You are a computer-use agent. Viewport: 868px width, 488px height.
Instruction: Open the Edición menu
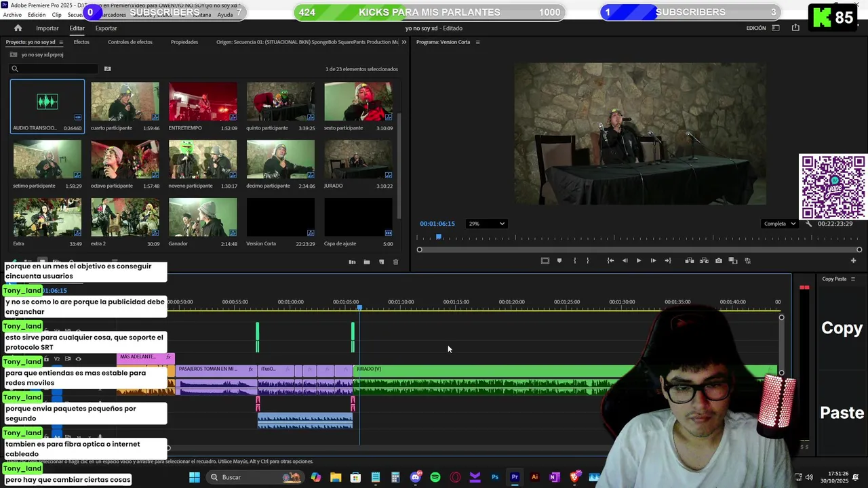[x=37, y=14]
